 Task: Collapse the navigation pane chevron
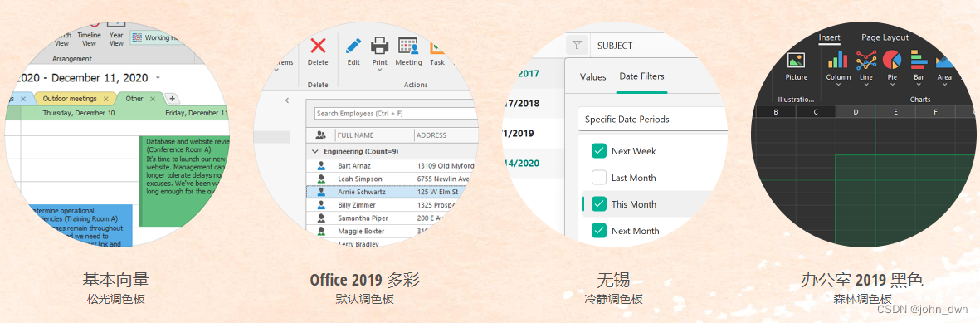point(287,100)
